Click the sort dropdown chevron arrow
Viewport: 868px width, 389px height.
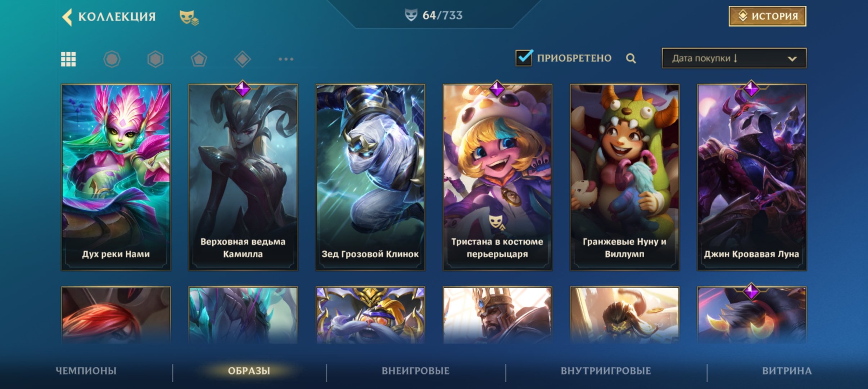click(792, 59)
